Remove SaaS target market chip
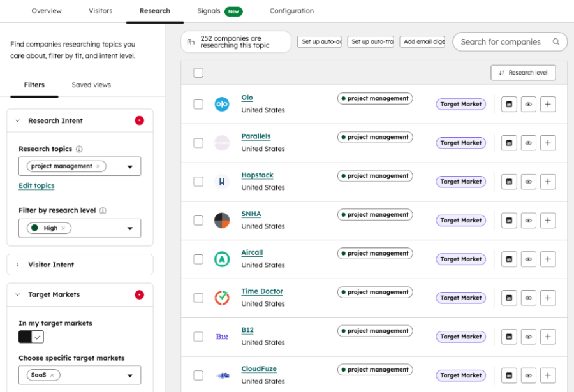 point(52,375)
